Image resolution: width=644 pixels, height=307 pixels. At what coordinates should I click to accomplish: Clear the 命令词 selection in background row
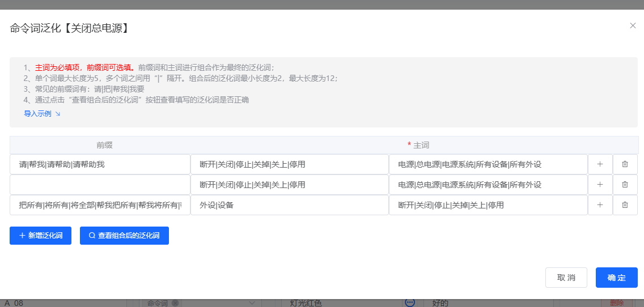tap(175, 303)
